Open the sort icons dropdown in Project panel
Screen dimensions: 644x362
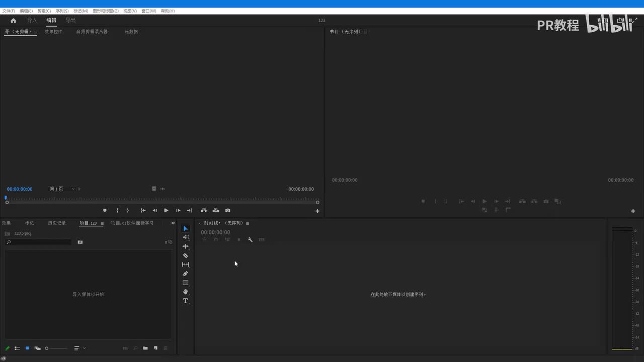click(x=80, y=348)
